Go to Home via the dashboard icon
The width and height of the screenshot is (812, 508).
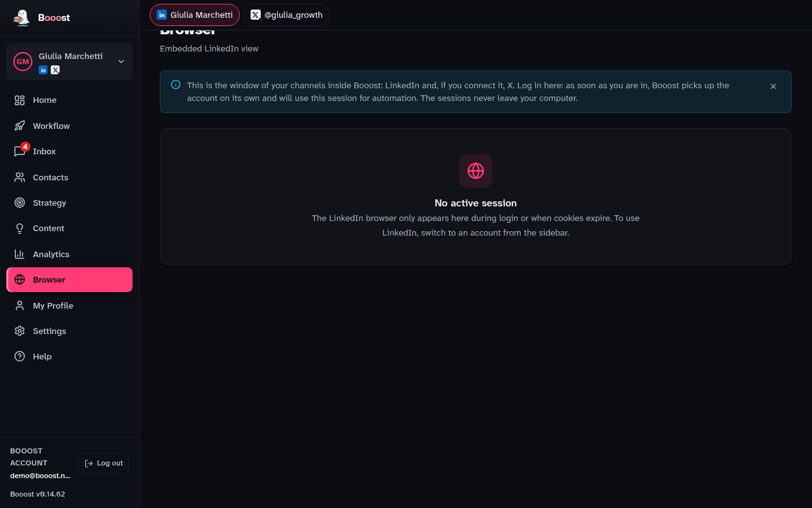coord(20,100)
